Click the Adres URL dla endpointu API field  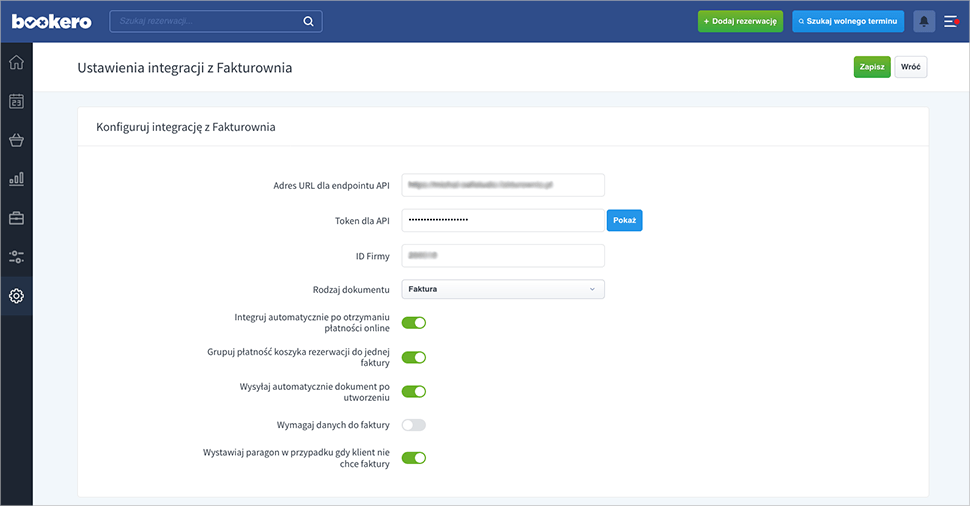pos(503,185)
